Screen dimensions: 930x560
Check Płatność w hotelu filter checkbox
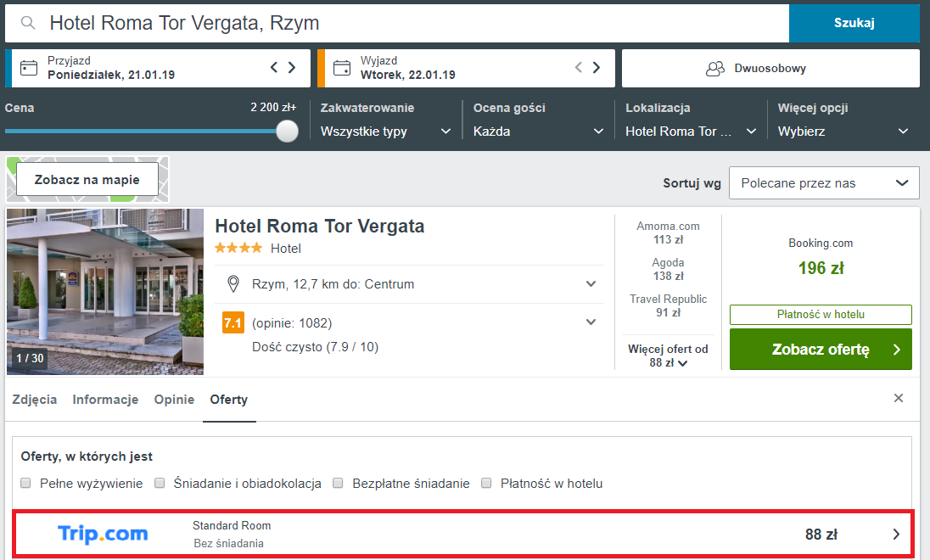(486, 483)
